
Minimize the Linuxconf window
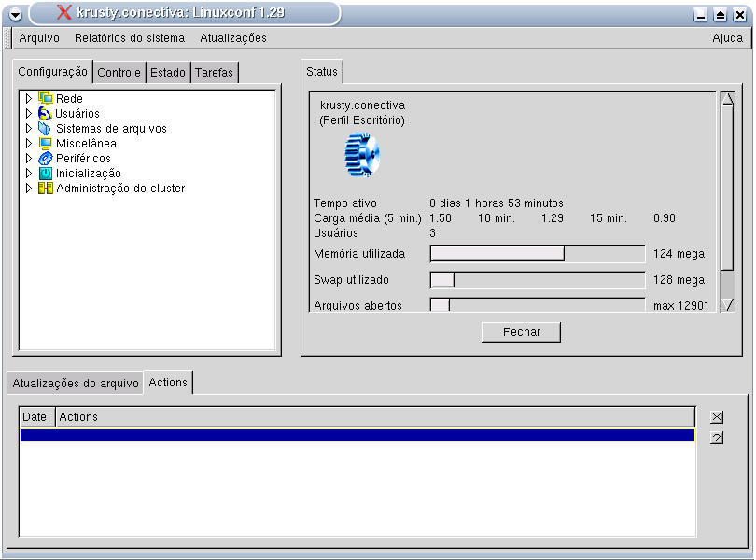pyautogui.click(x=701, y=15)
